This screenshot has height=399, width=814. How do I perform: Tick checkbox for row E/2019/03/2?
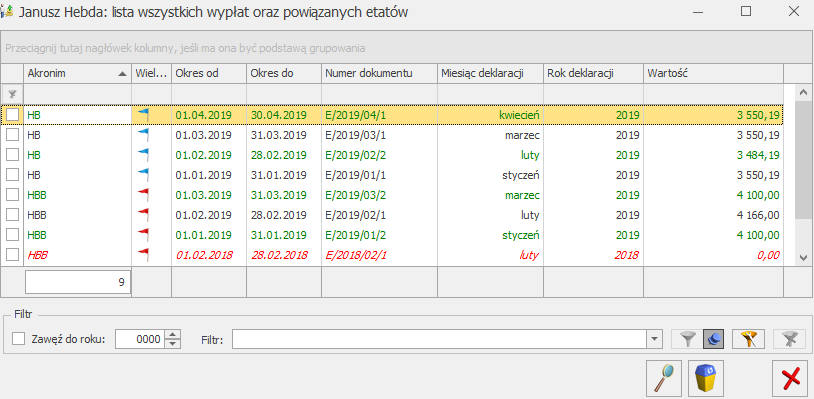point(12,195)
